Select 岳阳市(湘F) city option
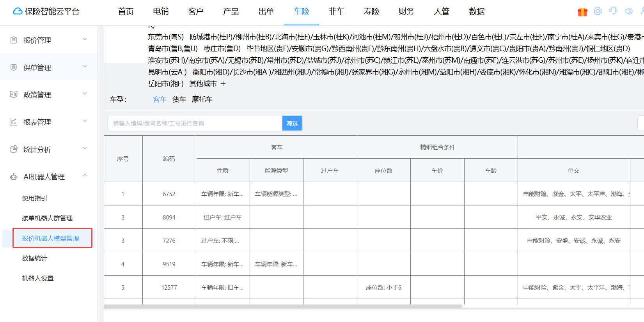Viewport: 644px width, 322px height. (166, 84)
